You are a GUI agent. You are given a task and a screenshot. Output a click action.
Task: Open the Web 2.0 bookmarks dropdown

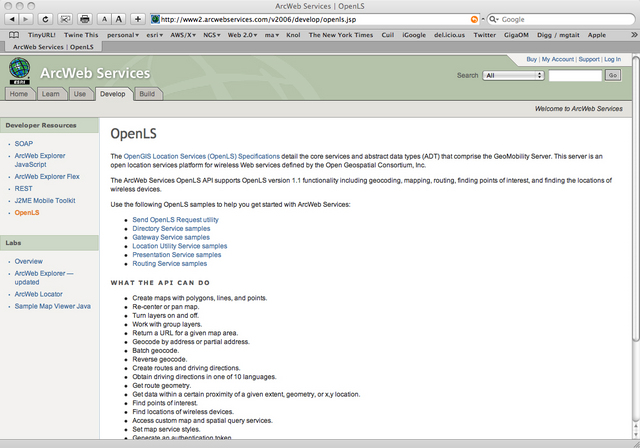click(x=242, y=35)
